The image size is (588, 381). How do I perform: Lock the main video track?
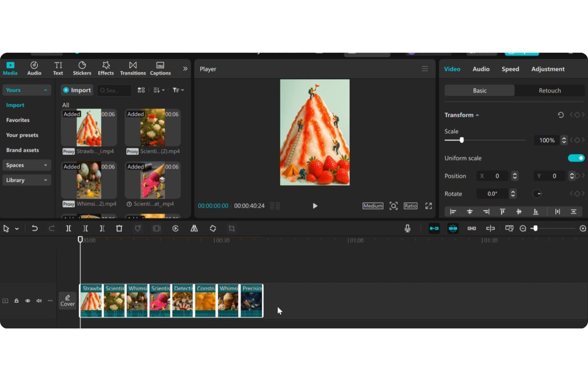16,301
